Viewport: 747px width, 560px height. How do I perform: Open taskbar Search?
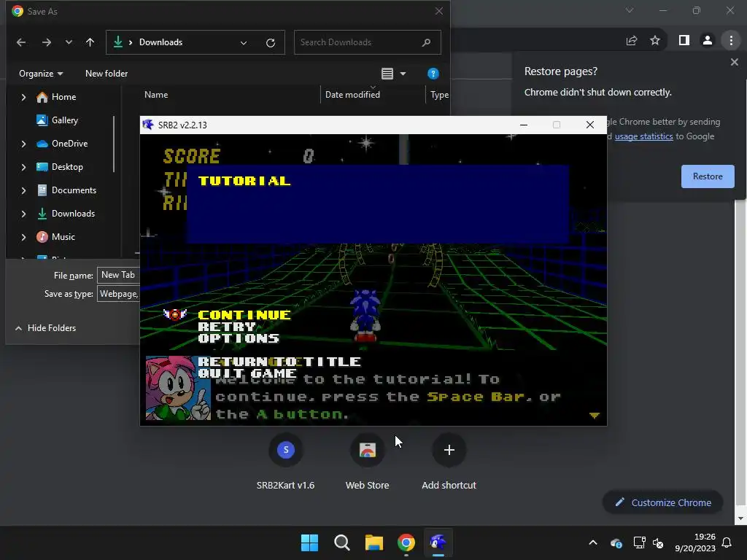[341, 542]
